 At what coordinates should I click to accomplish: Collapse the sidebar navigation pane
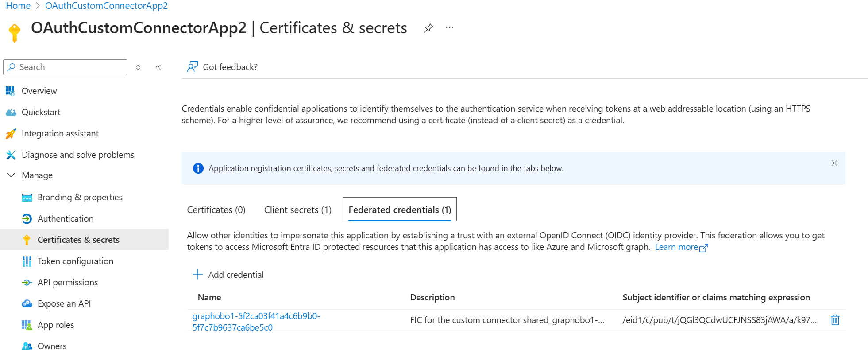pyautogui.click(x=158, y=67)
